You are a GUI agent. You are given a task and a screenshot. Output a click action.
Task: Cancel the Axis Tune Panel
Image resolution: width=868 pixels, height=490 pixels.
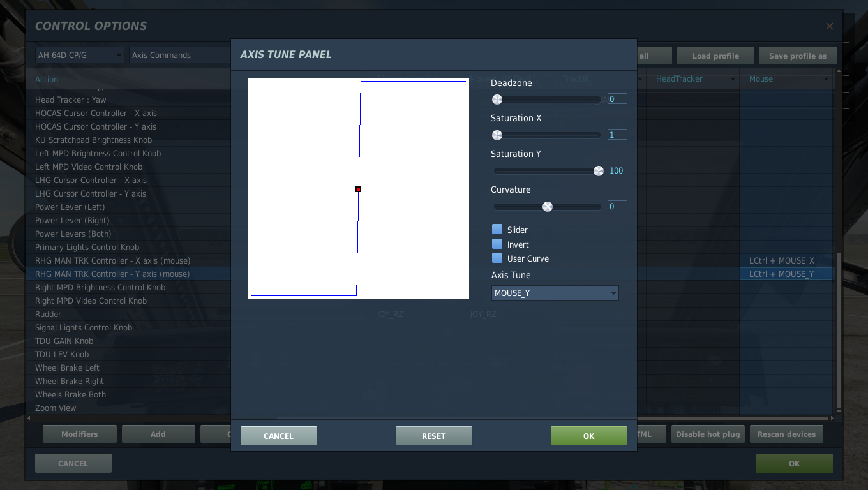tap(278, 436)
